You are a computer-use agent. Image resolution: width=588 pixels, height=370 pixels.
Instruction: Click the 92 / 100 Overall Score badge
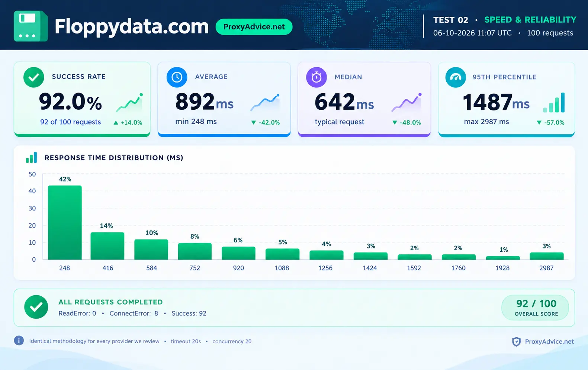point(535,308)
